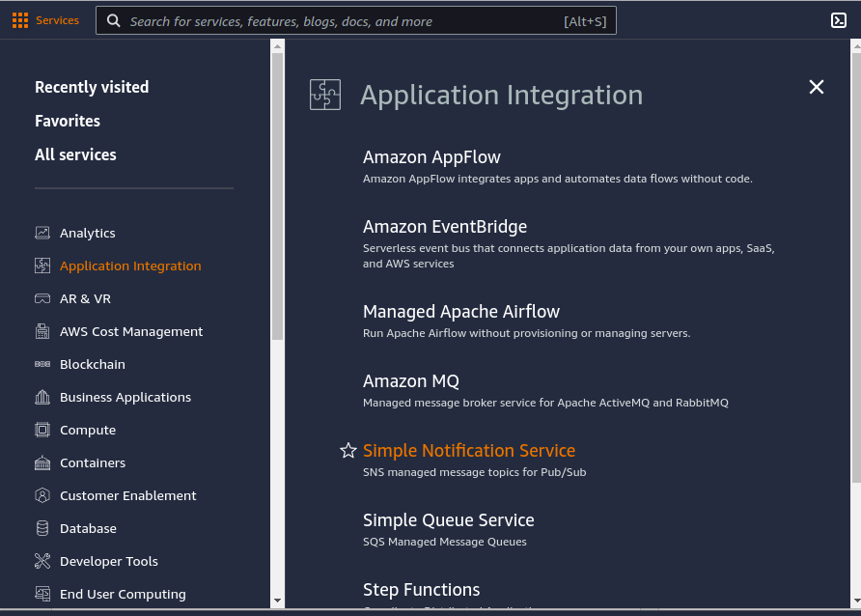
Task: Click the Compute chip icon
Action: 42,430
